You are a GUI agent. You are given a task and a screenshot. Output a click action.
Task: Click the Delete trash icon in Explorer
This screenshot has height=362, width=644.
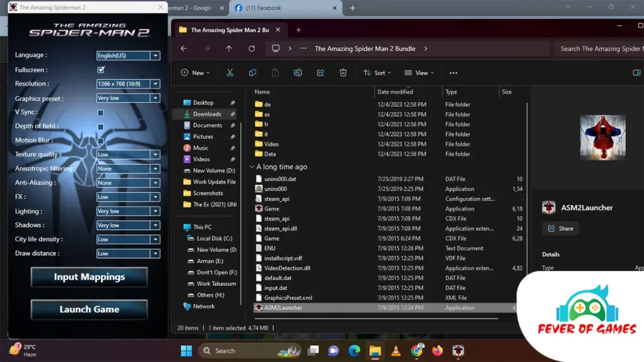click(343, 73)
